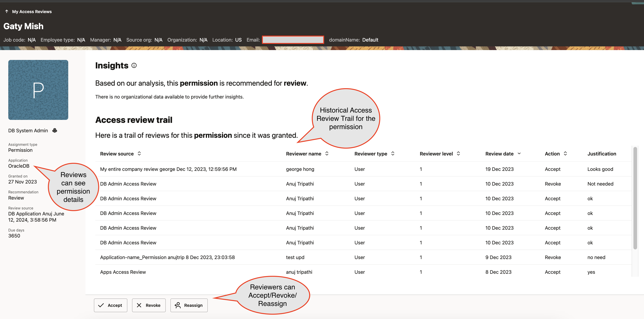Click the Email input field
The height and width of the screenshot is (319, 644).
293,40
